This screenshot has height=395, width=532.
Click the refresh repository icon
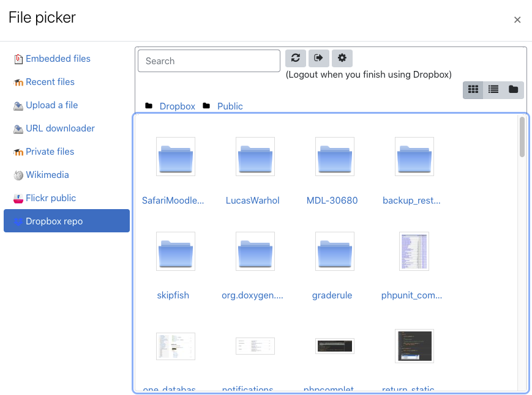(x=296, y=58)
